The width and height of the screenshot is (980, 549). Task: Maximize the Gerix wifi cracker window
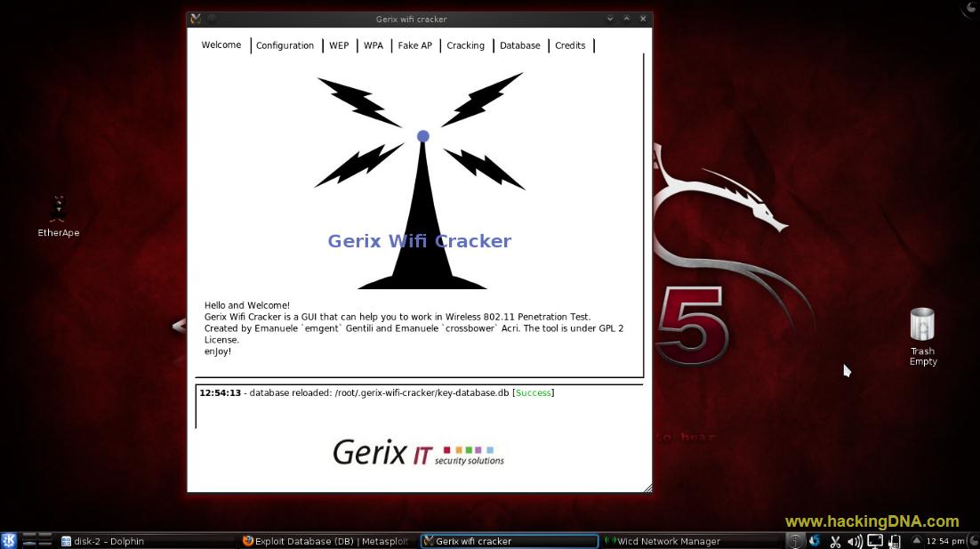tap(626, 19)
